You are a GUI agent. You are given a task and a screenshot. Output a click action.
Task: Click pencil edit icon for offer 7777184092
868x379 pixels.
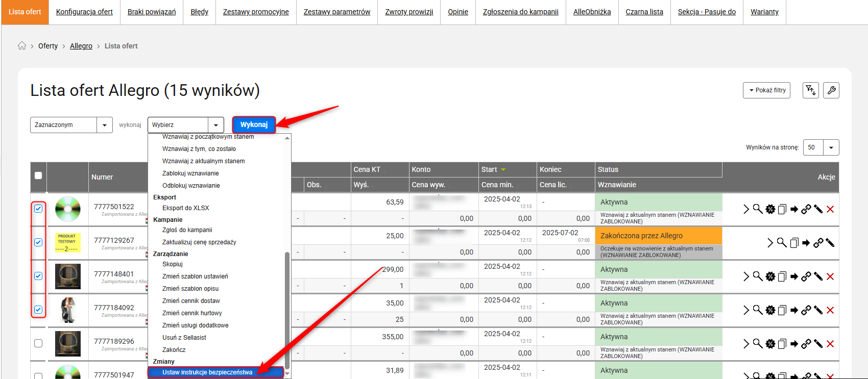click(818, 310)
